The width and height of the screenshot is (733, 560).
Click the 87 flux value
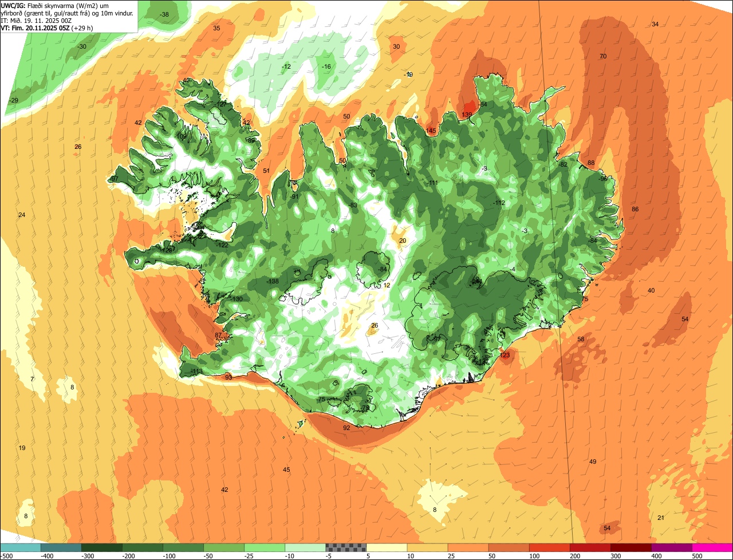pos(218,335)
